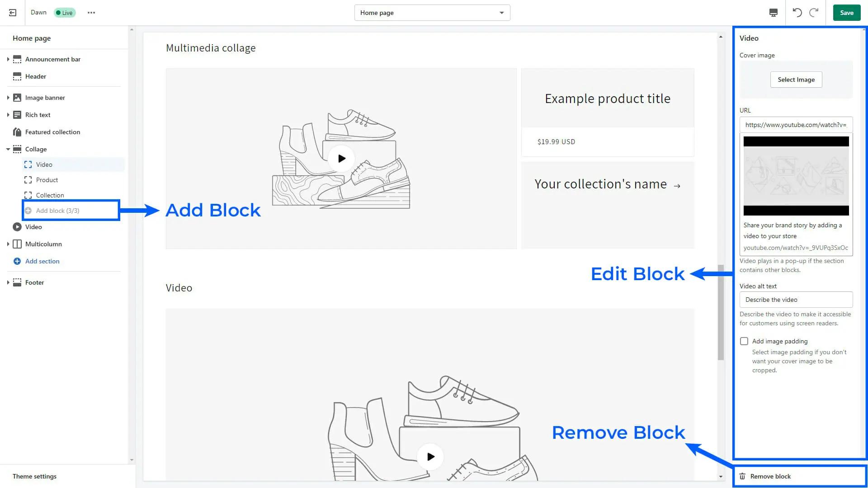Click the Video section play icon in sidebar

coord(17,227)
